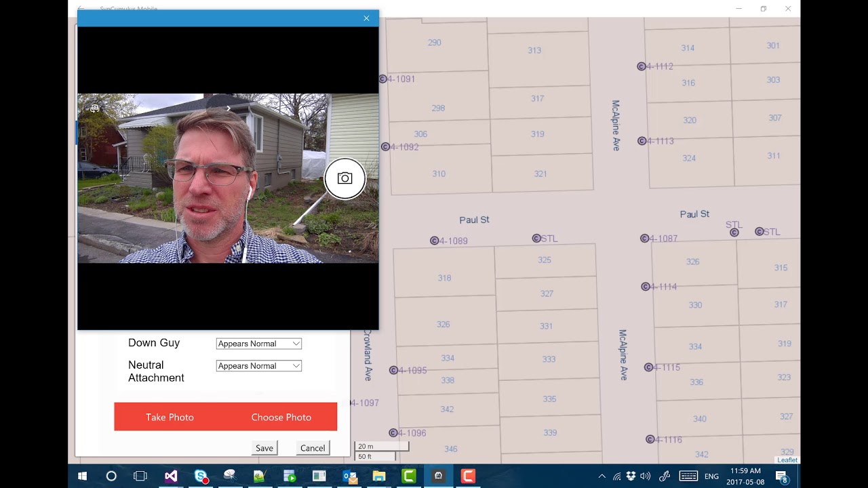Viewport: 868px width, 488px height.
Task: Open Task View from the taskbar
Action: [140, 476]
